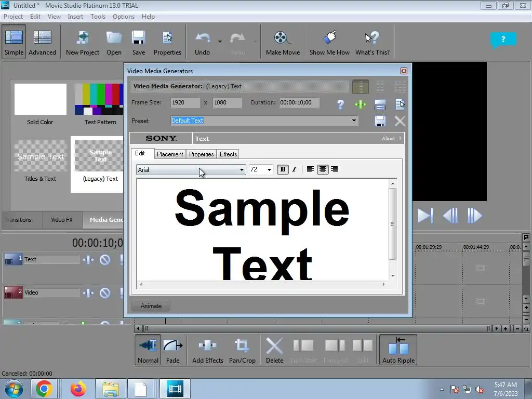The image size is (532, 399).
Task: Expand the font size 72 dropdown
Action: click(269, 170)
